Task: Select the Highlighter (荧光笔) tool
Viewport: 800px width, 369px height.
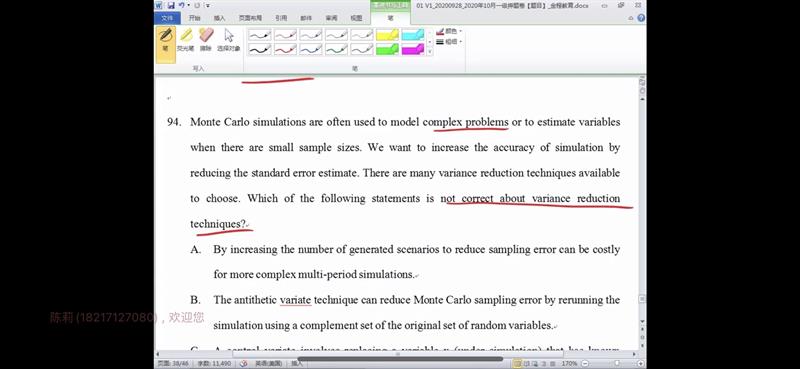Action: [185, 40]
